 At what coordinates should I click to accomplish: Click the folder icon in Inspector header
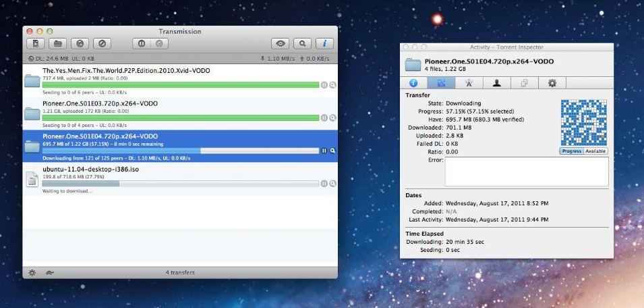pyautogui.click(x=413, y=65)
